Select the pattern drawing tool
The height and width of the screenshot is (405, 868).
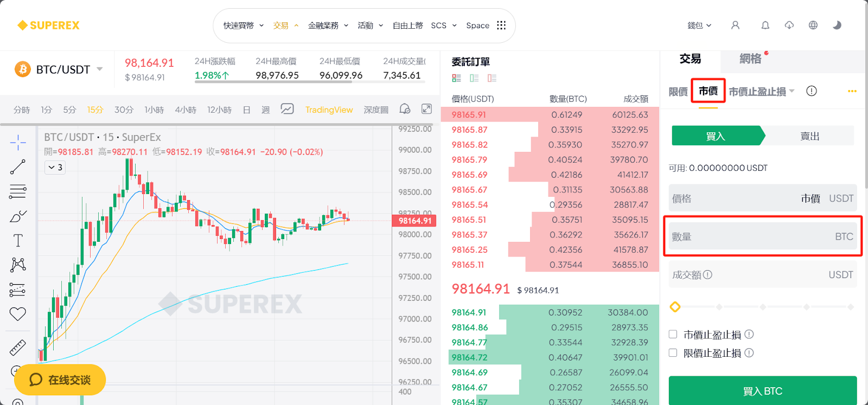pyautogui.click(x=18, y=265)
